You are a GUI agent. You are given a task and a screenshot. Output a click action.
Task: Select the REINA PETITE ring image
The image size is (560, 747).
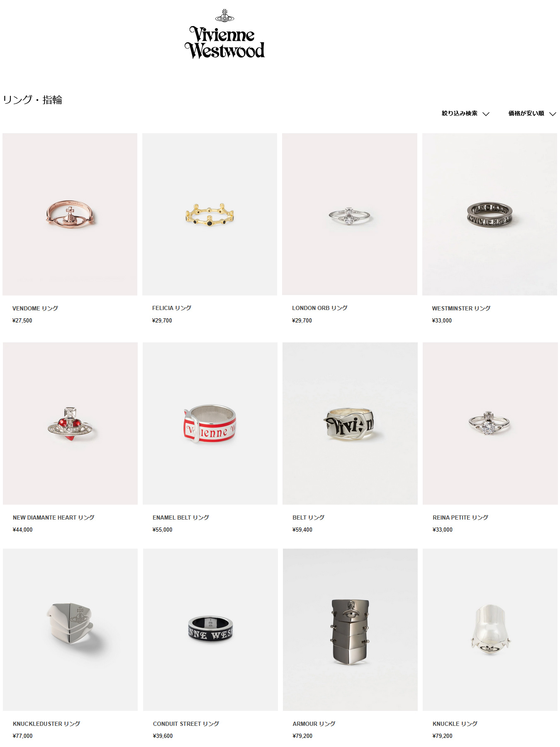tap(490, 423)
